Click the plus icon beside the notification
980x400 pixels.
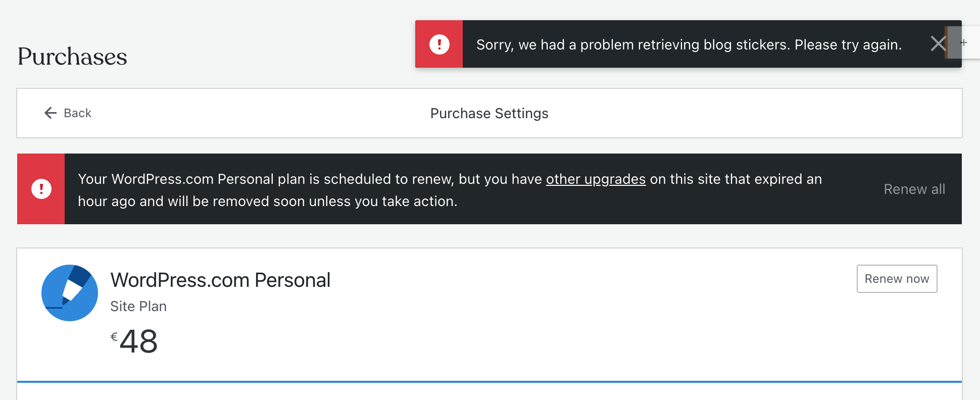(964, 43)
